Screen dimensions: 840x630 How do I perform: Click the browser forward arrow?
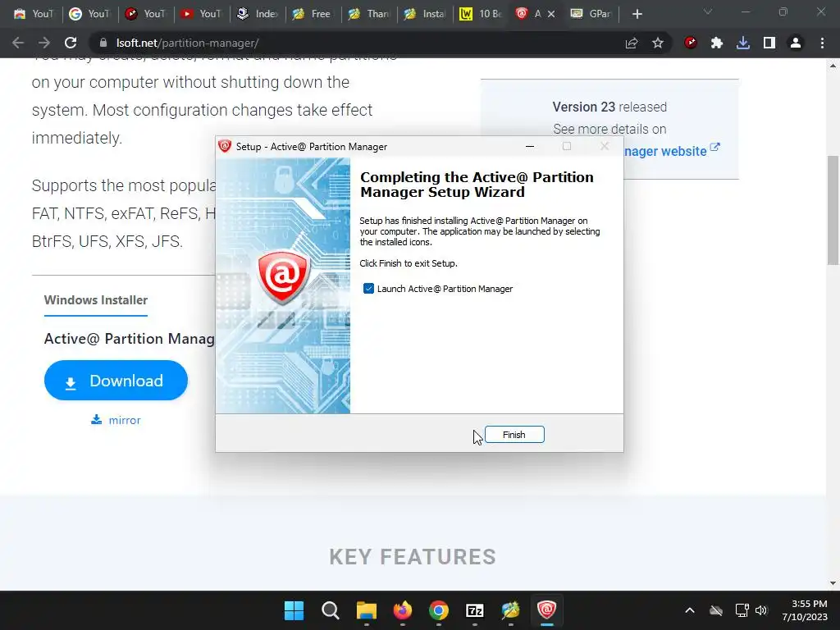click(x=44, y=43)
